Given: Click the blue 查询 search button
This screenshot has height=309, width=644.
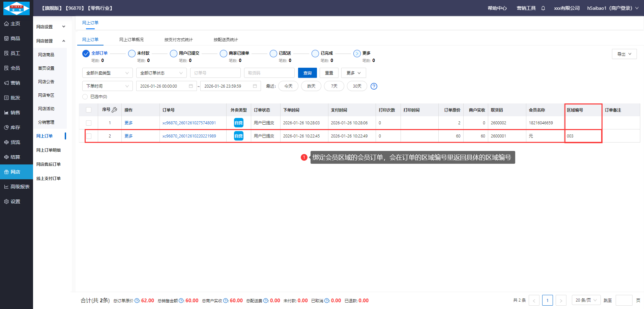Looking at the screenshot, I should click(x=307, y=73).
